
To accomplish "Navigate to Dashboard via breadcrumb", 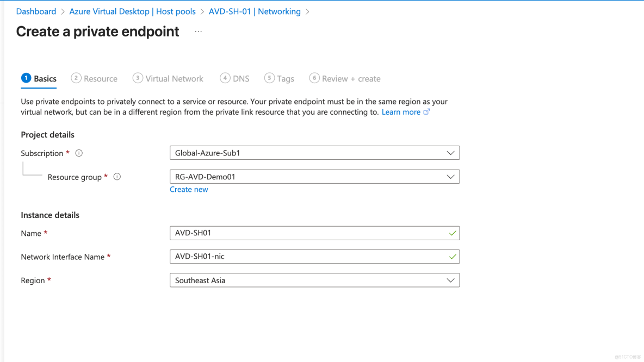I will click(x=36, y=11).
